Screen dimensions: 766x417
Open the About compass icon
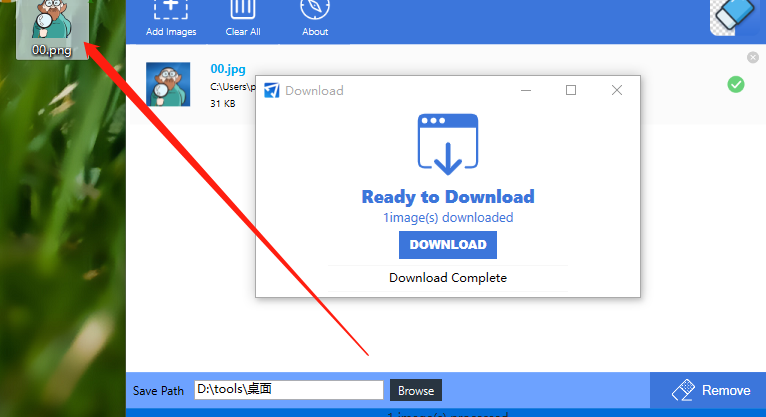[315, 10]
